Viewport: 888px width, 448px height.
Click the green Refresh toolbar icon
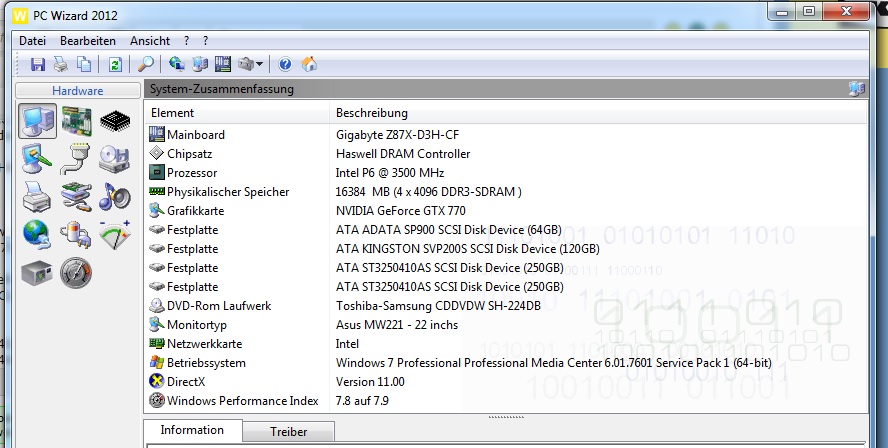coord(115,65)
